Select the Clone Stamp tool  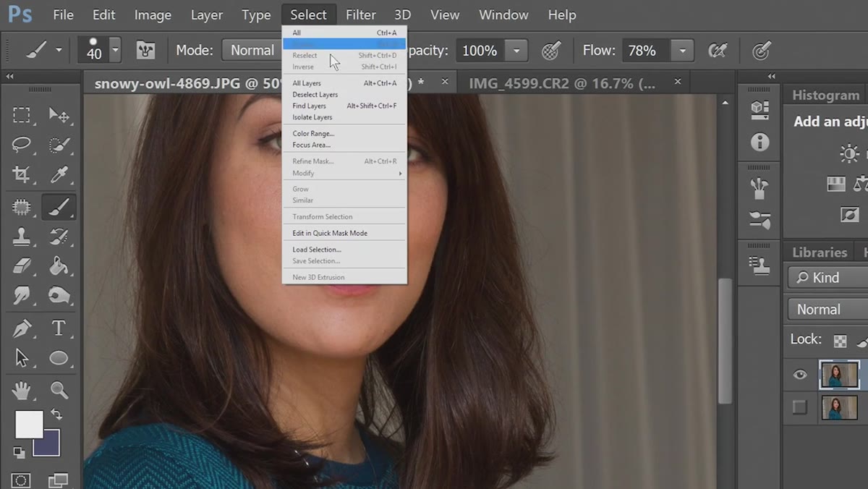tap(22, 237)
